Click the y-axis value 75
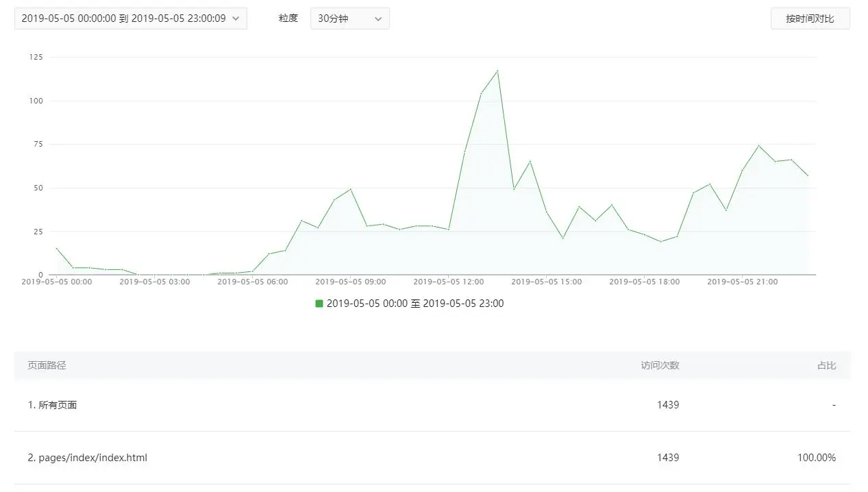Image resolution: width=868 pixels, height=492 pixels. point(38,145)
